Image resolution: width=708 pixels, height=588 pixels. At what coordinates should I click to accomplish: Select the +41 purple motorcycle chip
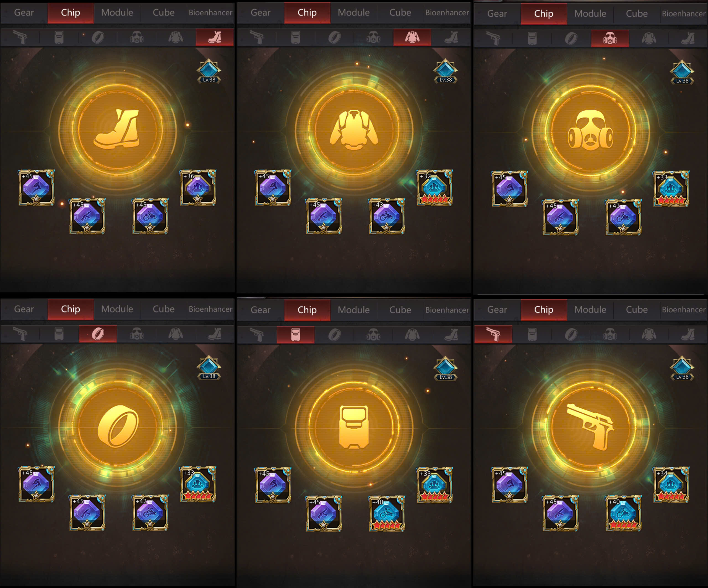623,217
